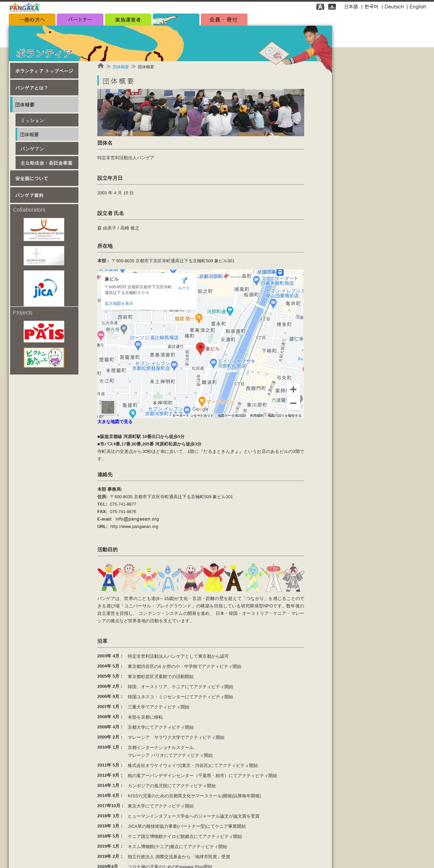The height and width of the screenshot is (868, 434).
Task: Select the larger font size icon
Action: click(x=320, y=7)
